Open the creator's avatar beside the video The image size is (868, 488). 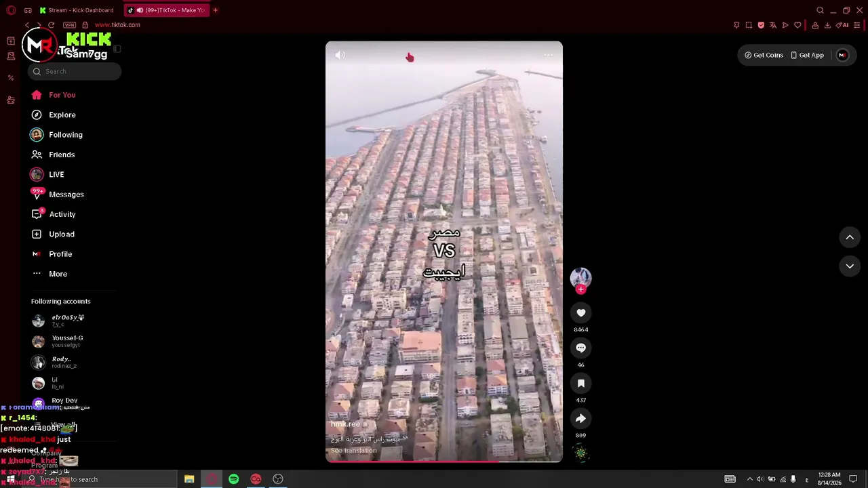(x=580, y=277)
